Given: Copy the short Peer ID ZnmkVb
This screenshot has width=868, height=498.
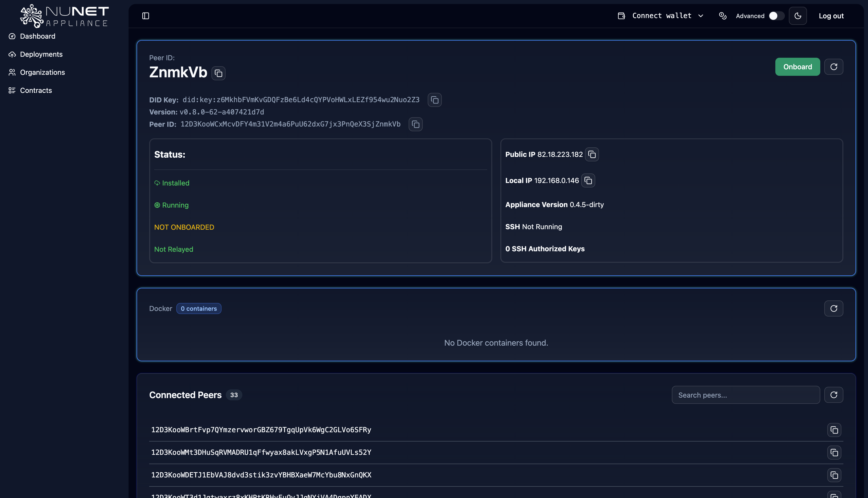Looking at the screenshot, I should [218, 73].
